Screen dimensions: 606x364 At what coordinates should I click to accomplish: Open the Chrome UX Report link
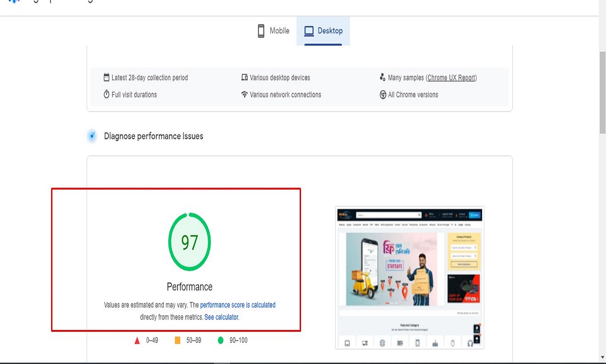(451, 78)
